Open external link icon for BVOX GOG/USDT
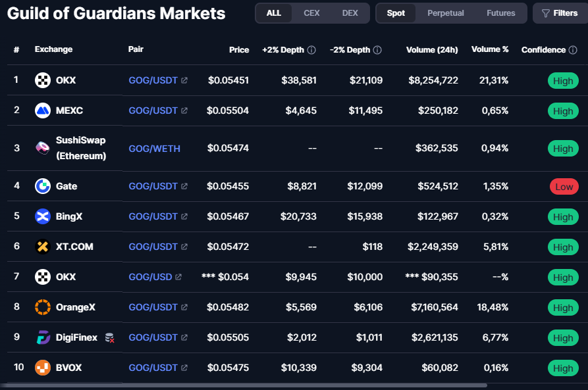Image resolution: width=588 pixels, height=390 pixels. pos(184,368)
